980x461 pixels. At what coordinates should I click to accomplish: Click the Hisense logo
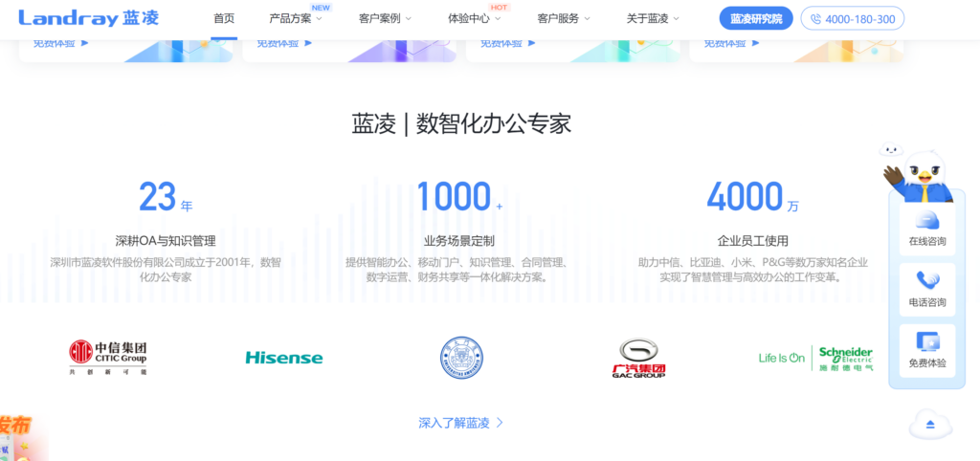coord(284,358)
